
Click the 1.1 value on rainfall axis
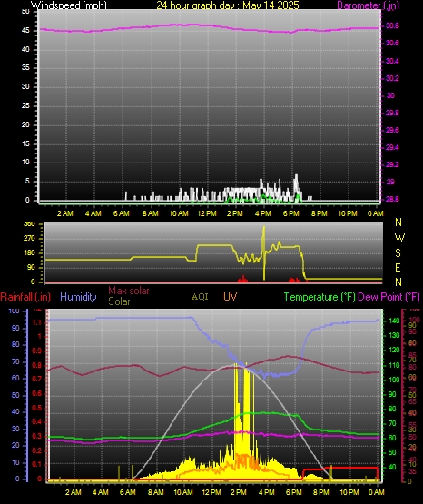point(37,322)
